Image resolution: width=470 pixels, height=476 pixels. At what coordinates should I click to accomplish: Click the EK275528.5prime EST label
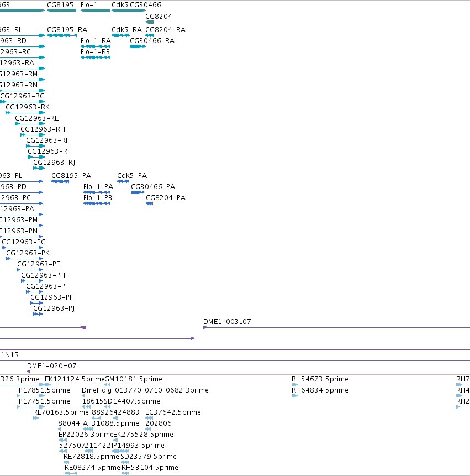pos(144,435)
